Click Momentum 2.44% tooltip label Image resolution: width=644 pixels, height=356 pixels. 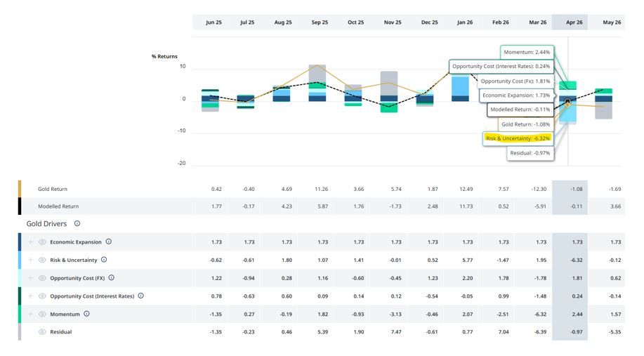[527, 52]
